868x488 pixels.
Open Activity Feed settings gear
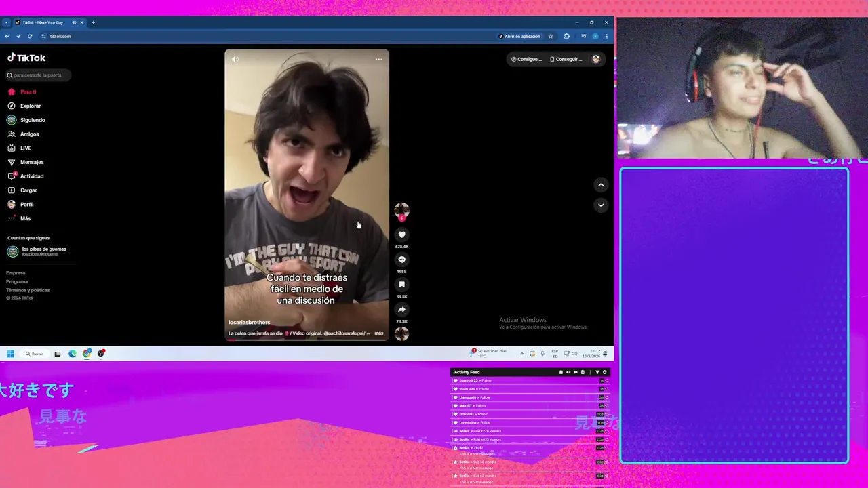tap(605, 372)
